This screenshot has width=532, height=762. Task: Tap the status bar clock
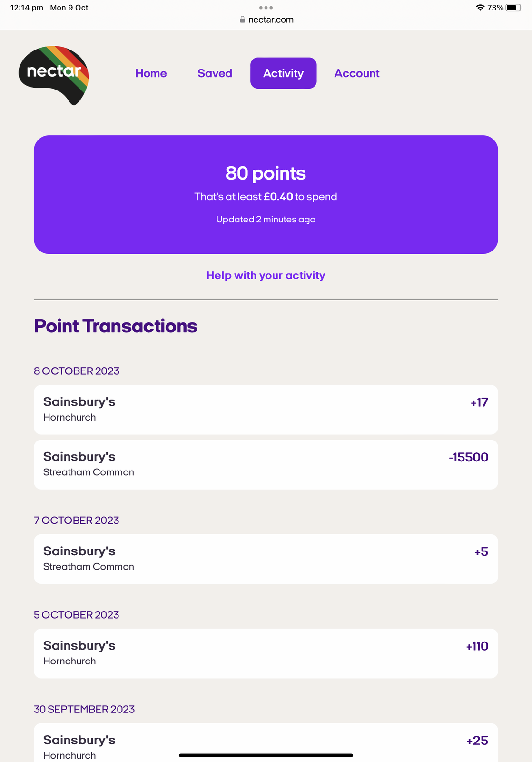(x=27, y=8)
